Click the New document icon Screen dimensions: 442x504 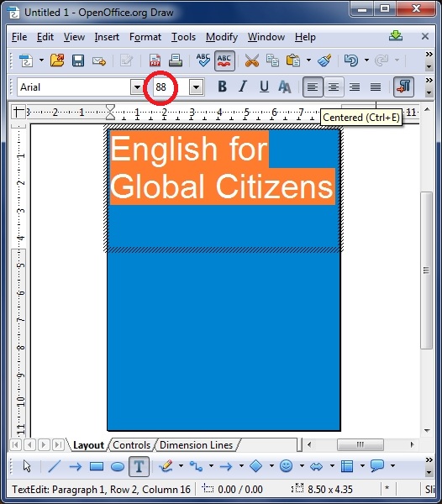pos(26,60)
